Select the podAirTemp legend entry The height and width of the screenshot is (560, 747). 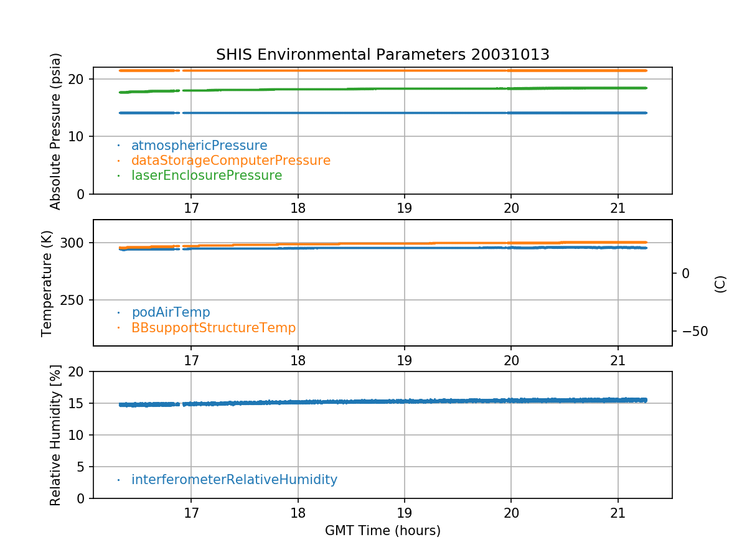pyautogui.click(x=171, y=312)
